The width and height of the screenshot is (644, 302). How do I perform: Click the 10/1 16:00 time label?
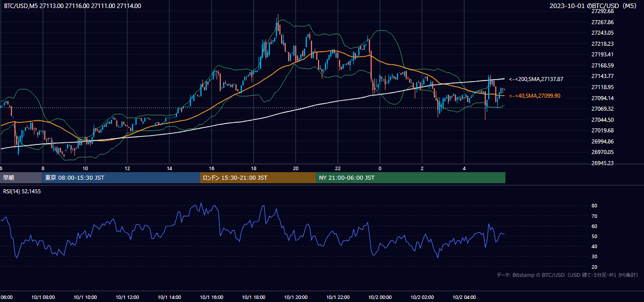(212, 297)
